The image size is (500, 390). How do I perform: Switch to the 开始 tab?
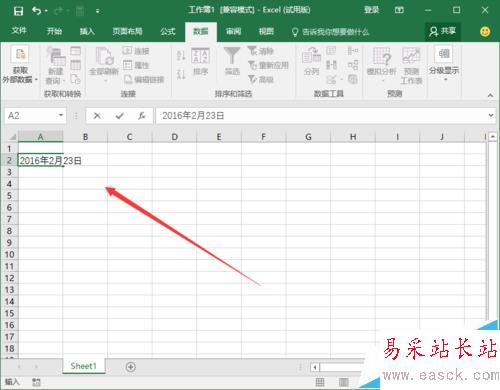coord(54,31)
